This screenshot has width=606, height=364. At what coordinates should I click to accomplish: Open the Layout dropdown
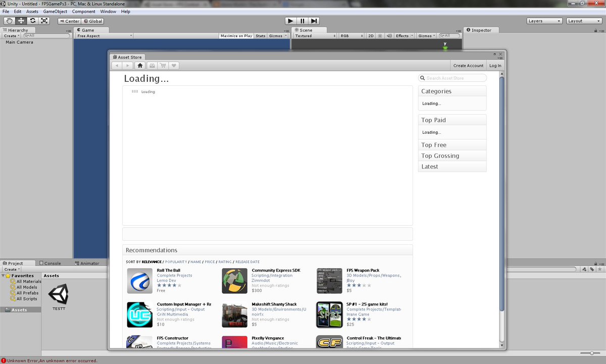pyautogui.click(x=584, y=21)
